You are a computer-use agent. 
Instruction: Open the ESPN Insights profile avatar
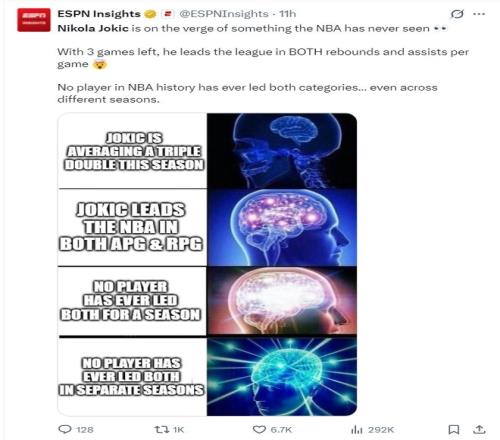click(x=34, y=20)
